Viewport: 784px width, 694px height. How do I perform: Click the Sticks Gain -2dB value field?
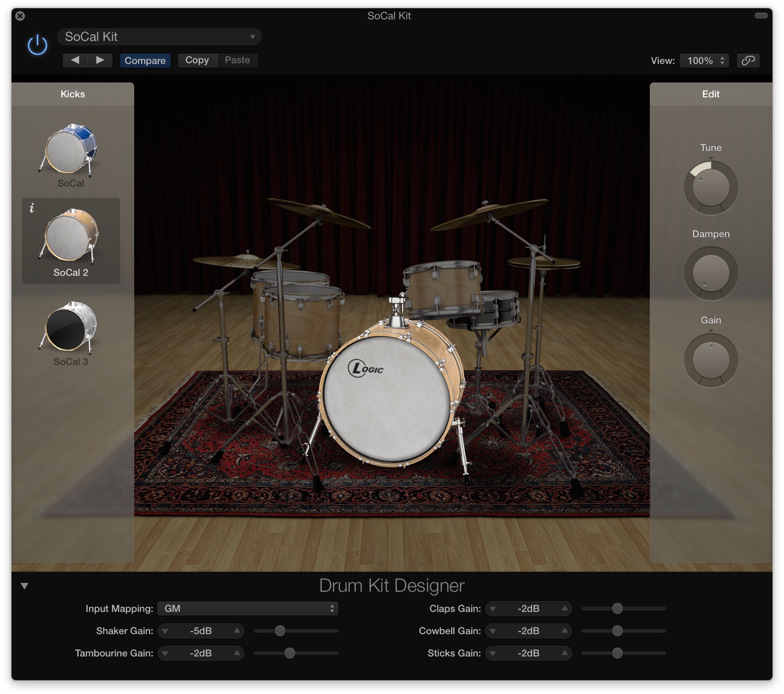click(x=529, y=653)
